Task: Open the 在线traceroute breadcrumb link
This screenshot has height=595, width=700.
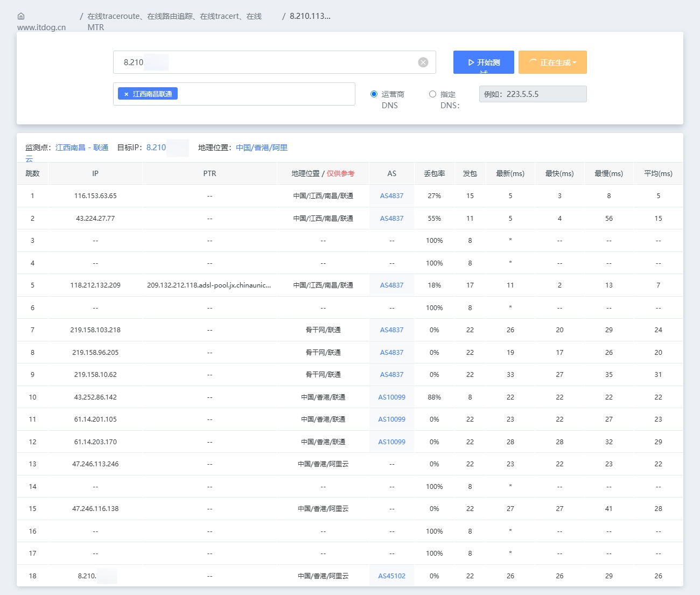Action: [174, 22]
